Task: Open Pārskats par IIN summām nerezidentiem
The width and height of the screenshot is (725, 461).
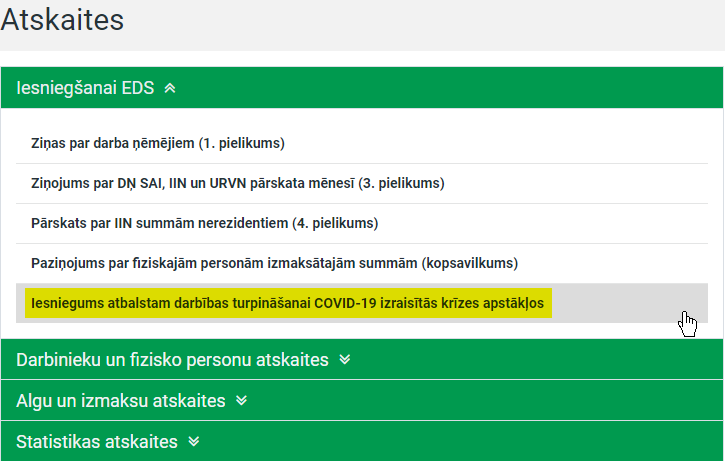Action: click(x=362, y=223)
